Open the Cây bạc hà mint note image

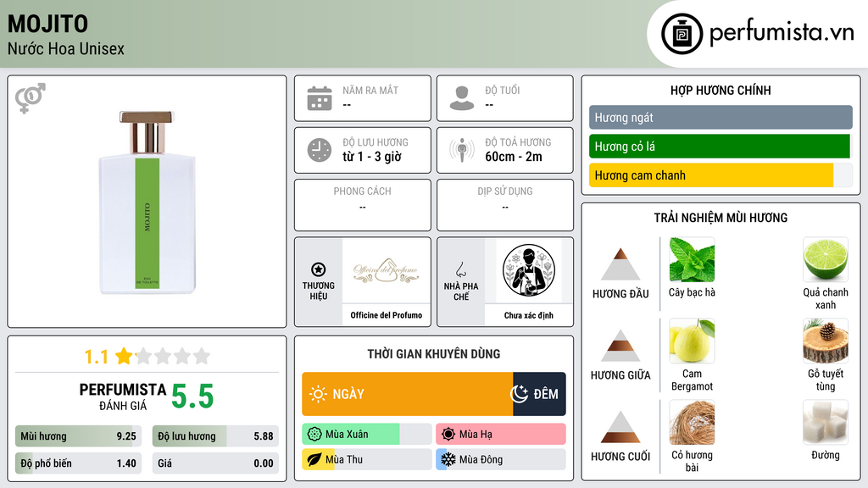click(x=692, y=260)
